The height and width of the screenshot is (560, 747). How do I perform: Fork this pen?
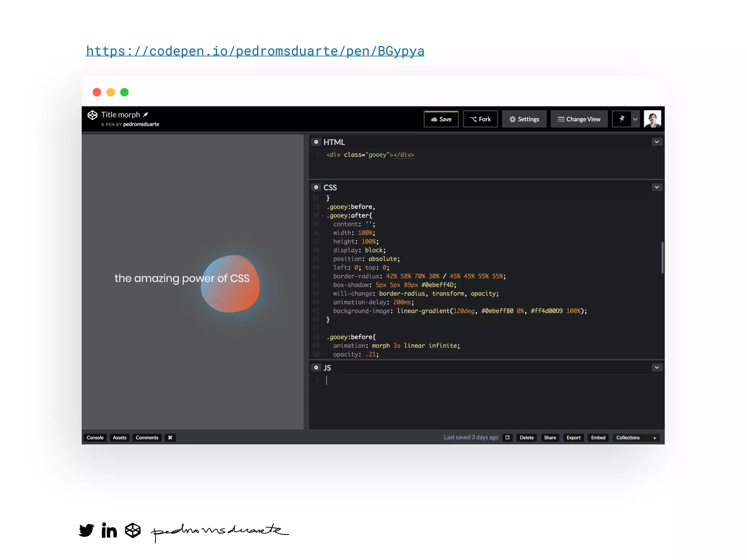tap(480, 119)
